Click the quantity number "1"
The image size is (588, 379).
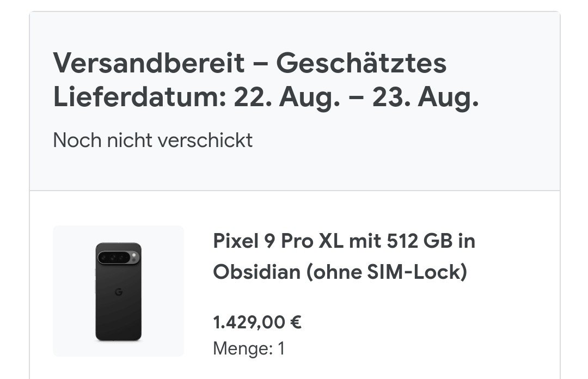tap(281, 348)
